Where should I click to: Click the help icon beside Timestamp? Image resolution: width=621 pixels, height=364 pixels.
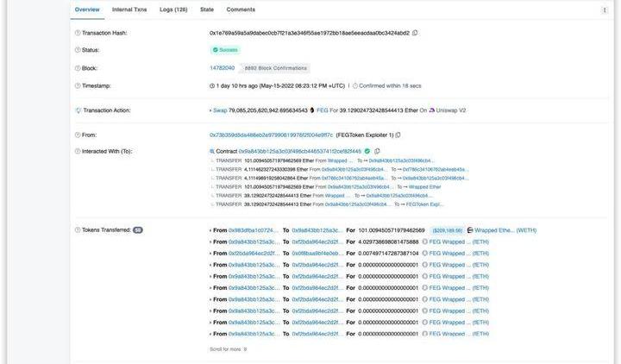[x=78, y=85]
